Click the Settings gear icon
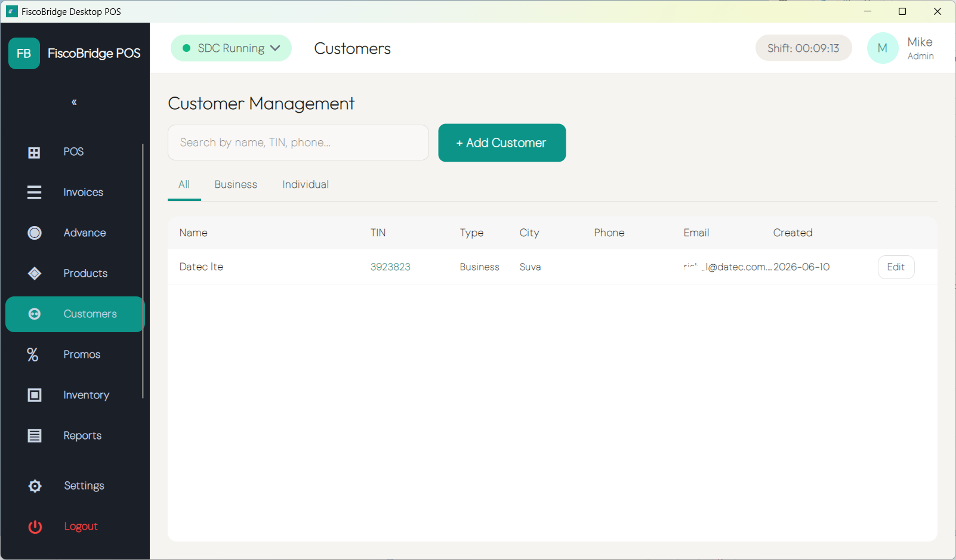The height and width of the screenshot is (560, 956). click(35, 486)
